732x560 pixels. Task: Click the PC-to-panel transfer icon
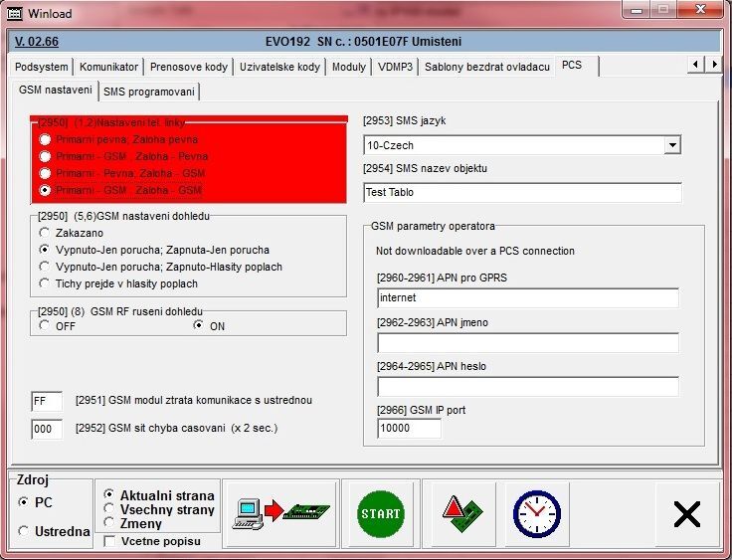[x=278, y=513]
